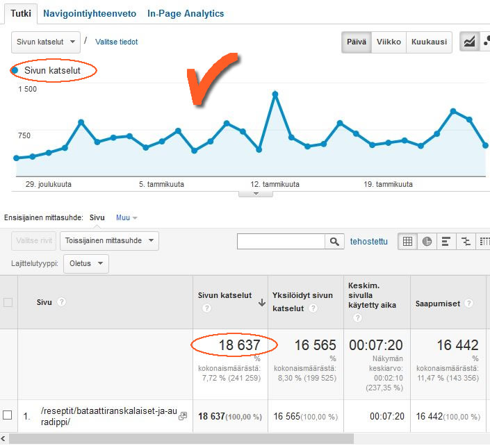Tick the checkbox for row 1
The height and width of the screenshot is (448, 490).
pyautogui.click(x=7, y=415)
